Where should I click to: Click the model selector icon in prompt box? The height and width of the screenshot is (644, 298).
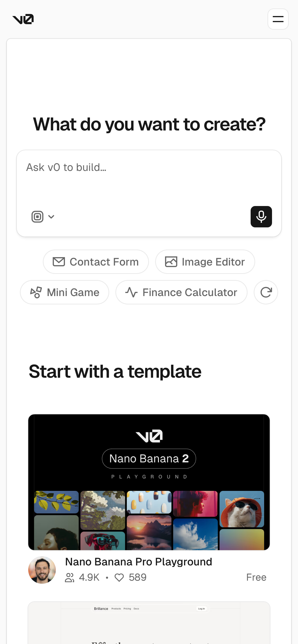coord(37,217)
